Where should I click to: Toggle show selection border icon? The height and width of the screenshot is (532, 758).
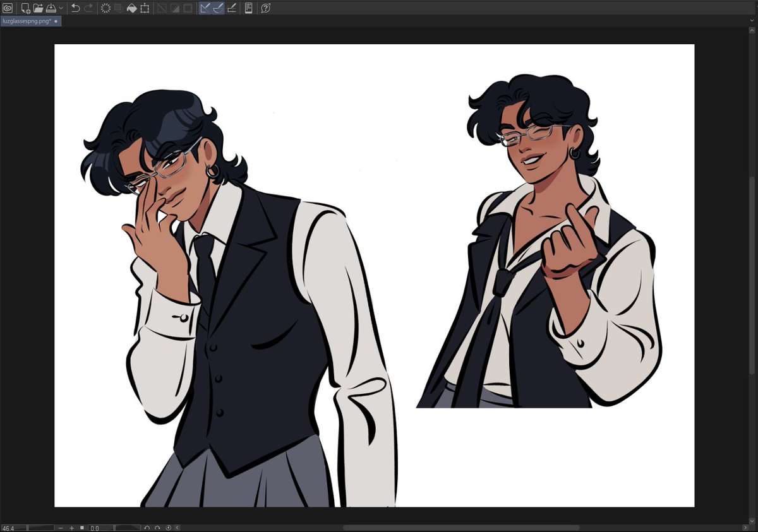[x=188, y=8]
